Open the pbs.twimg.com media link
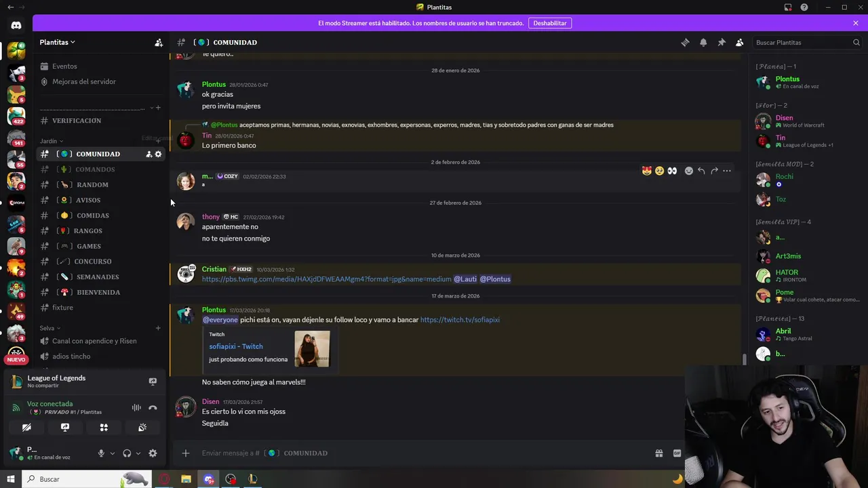 [x=326, y=279]
